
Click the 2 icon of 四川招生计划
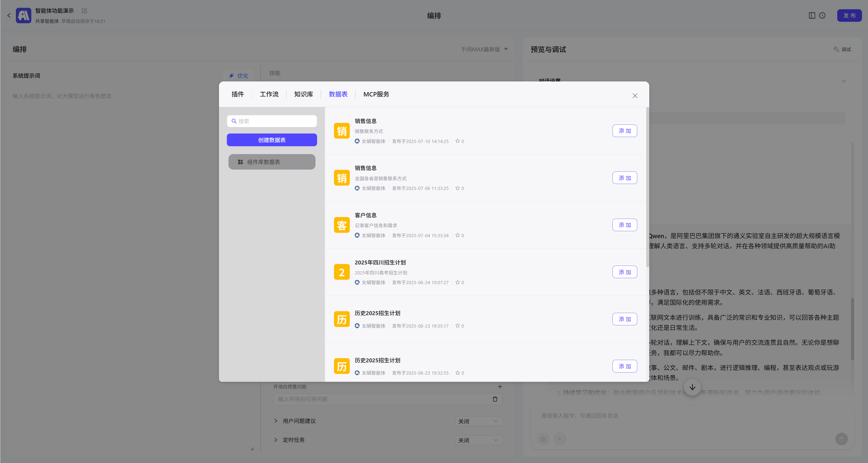(342, 272)
